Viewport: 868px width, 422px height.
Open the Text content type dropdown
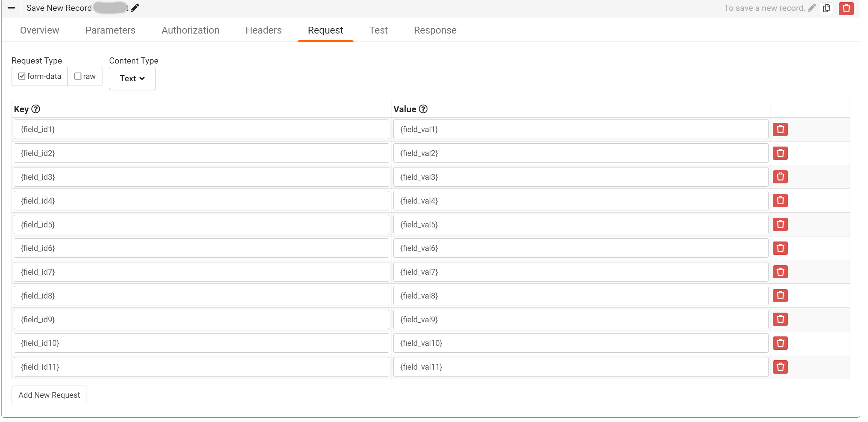(132, 78)
